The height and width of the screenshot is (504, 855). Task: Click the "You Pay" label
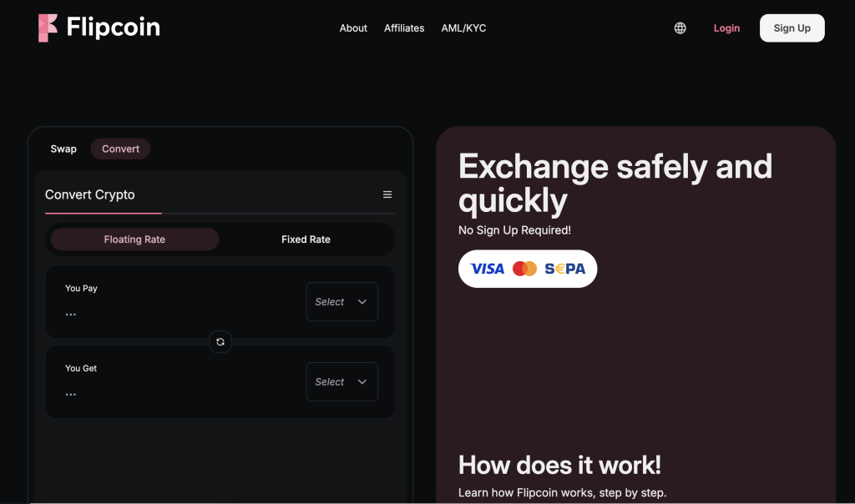click(81, 288)
